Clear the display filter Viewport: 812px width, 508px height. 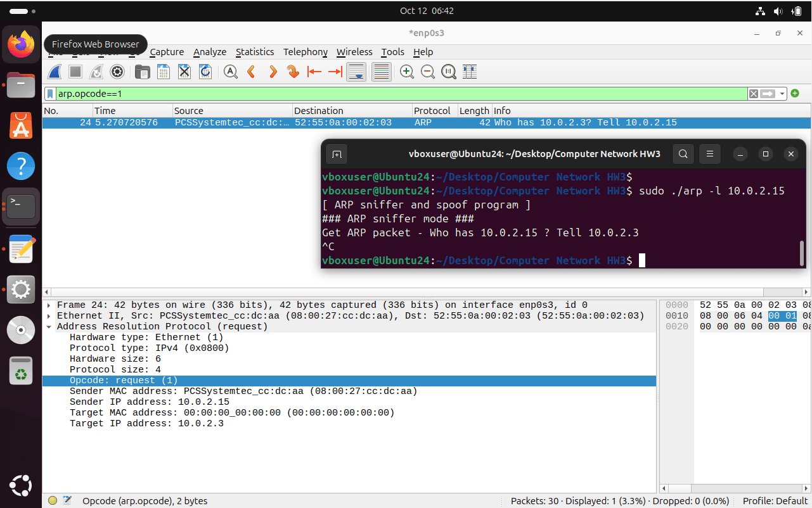753,94
